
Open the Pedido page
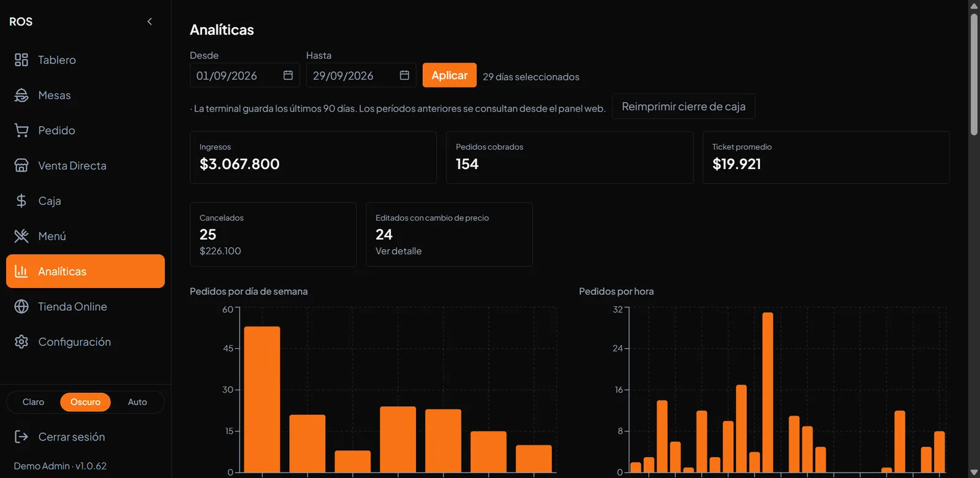(x=85, y=131)
